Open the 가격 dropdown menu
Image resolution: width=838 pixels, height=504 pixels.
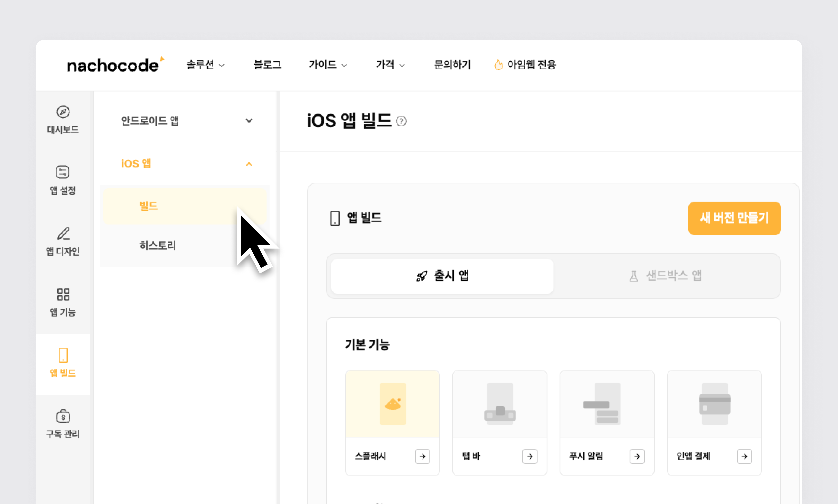point(390,65)
